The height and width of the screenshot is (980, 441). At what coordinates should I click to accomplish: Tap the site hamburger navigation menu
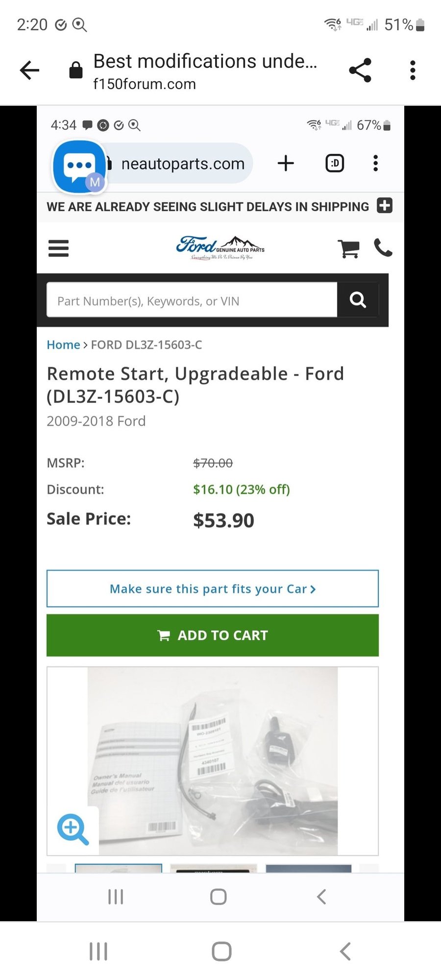pyautogui.click(x=58, y=248)
